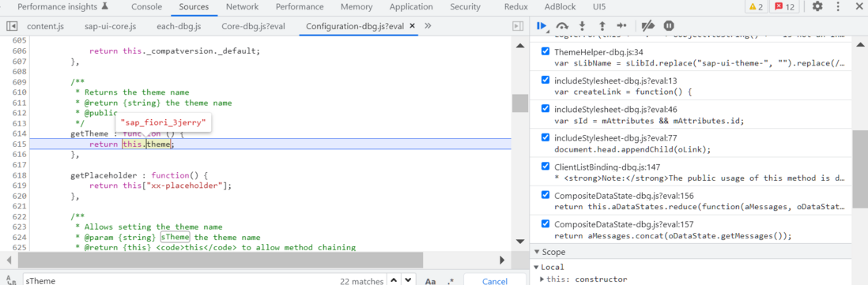Toggle pause on exceptions
Viewport: 868px width, 285px height.
(x=669, y=25)
